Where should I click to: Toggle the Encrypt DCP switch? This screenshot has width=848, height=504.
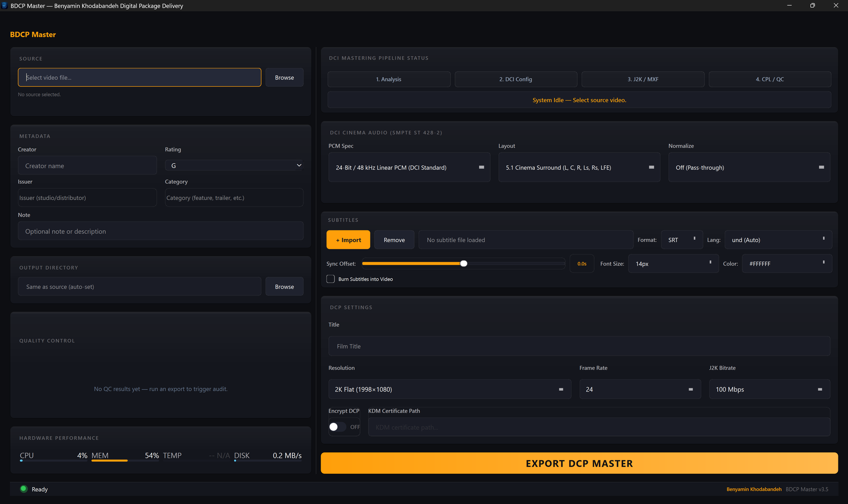[338, 427]
